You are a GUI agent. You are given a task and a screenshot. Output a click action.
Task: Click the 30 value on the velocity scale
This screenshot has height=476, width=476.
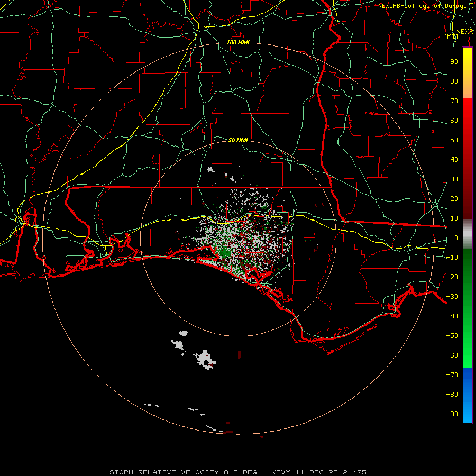tap(454, 179)
